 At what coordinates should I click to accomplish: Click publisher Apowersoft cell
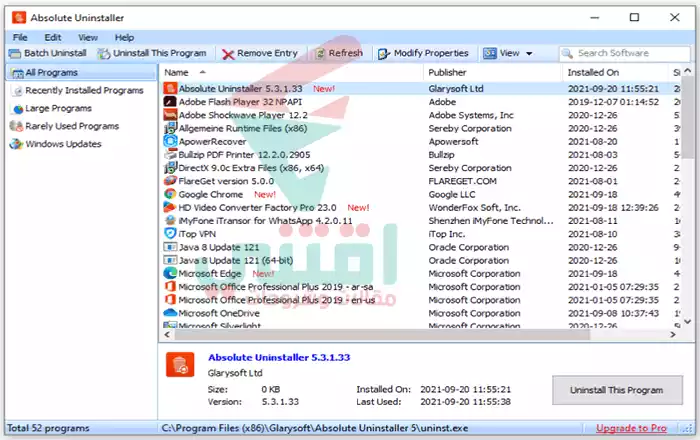[x=453, y=141]
